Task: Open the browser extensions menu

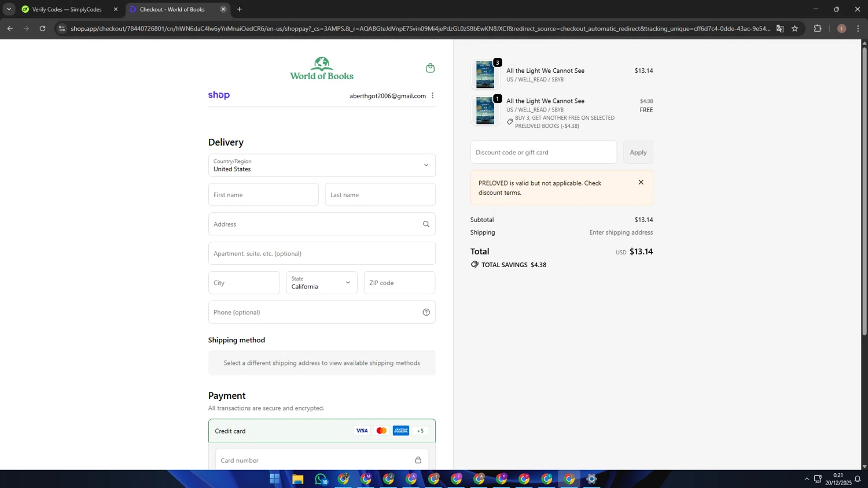Action: [x=818, y=28]
